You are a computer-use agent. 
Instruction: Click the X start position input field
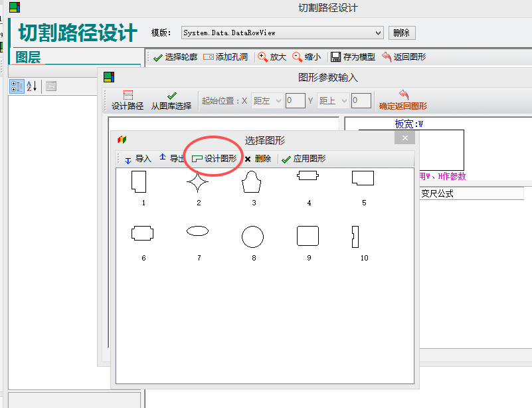(x=295, y=101)
